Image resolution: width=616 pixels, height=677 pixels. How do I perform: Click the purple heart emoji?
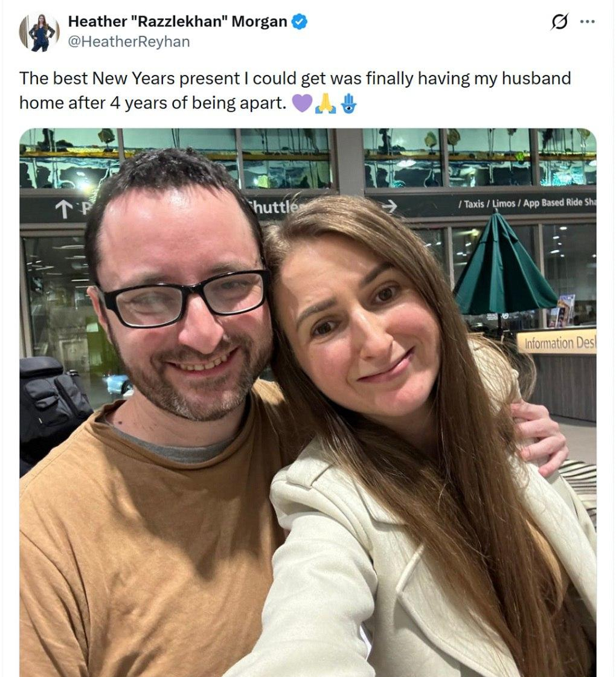(x=302, y=103)
